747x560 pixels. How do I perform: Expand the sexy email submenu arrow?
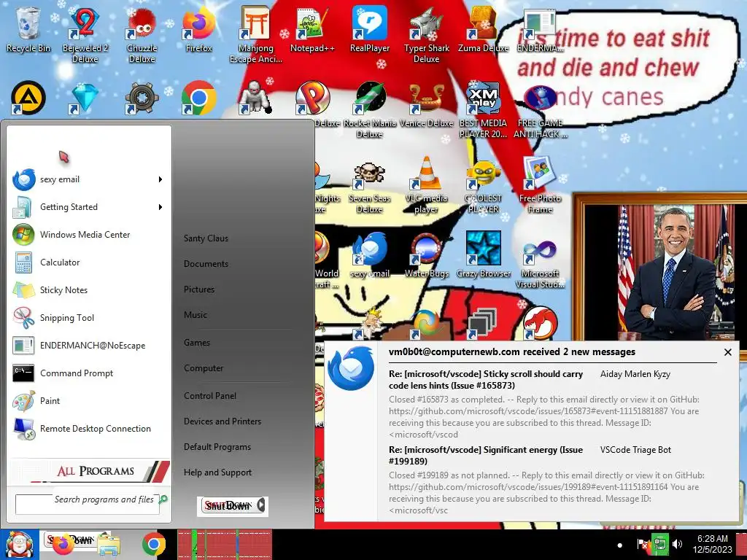160,179
